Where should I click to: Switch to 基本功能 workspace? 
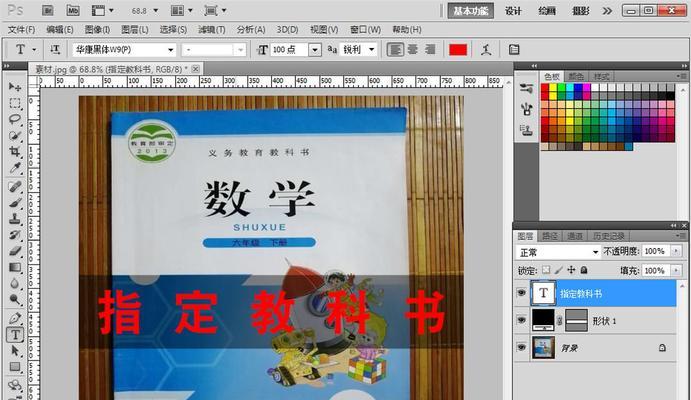471,11
